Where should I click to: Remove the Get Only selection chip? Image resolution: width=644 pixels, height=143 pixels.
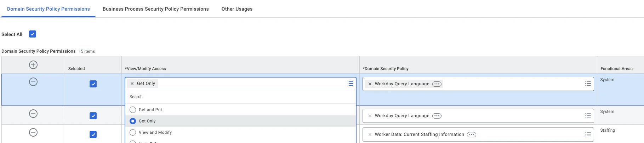pos(132,84)
